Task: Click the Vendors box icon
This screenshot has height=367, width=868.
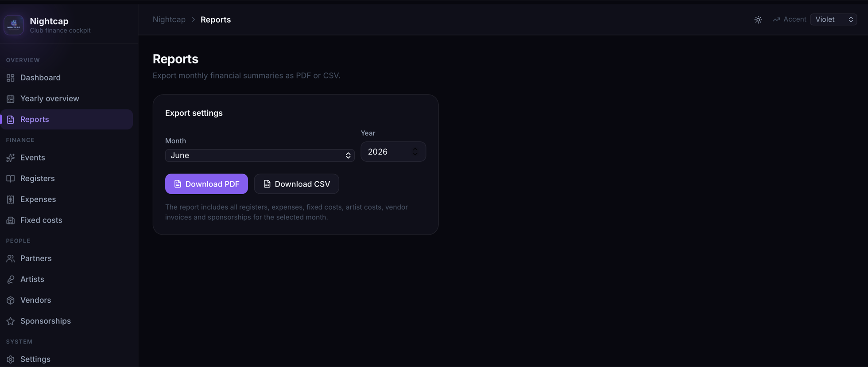Action: (11, 300)
